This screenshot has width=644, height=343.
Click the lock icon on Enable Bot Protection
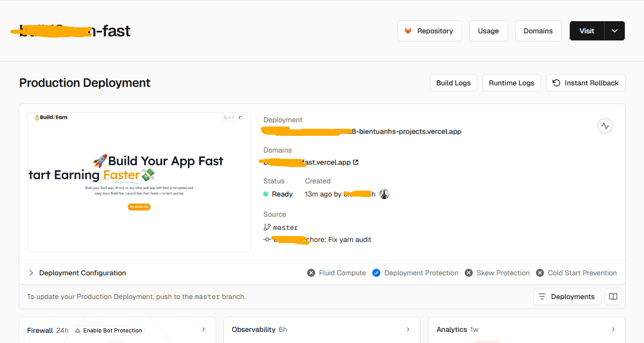(x=78, y=330)
